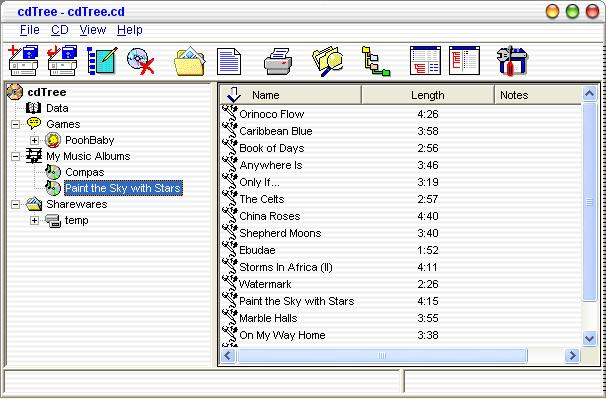Click the Sharewares folder icon
Screen dimensions: 606x399
34,204
